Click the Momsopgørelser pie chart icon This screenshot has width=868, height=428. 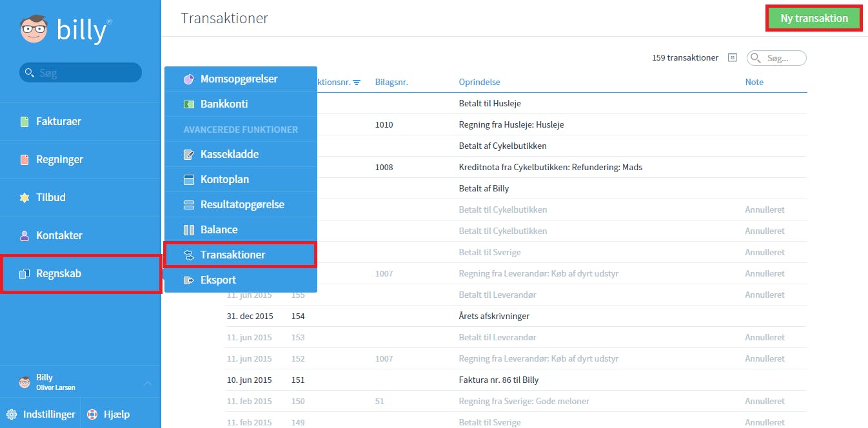(189, 79)
